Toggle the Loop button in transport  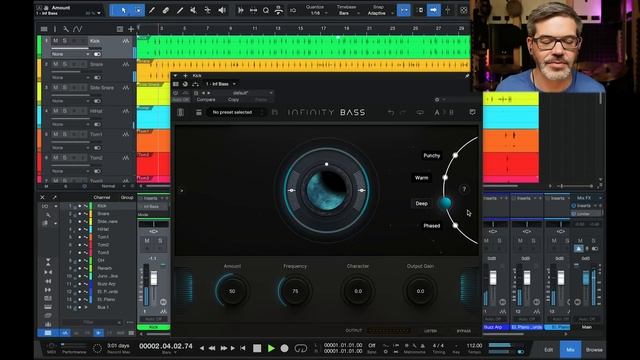point(301,348)
